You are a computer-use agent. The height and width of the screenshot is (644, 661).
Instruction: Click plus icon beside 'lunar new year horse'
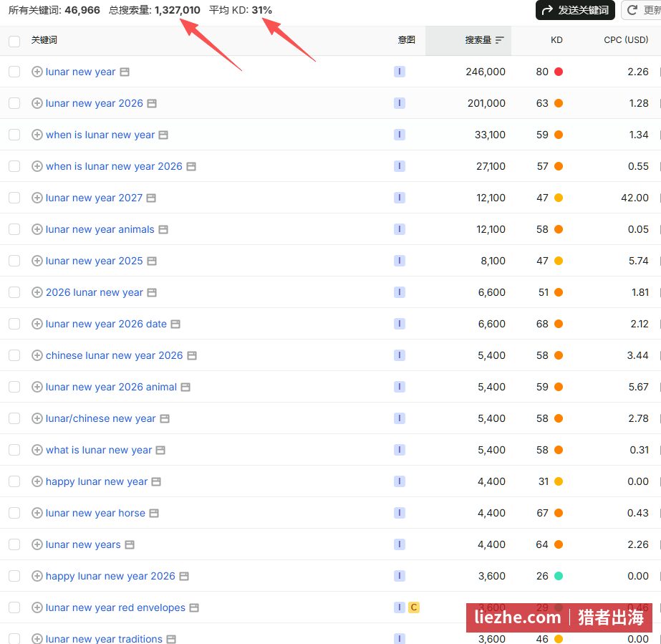click(37, 513)
